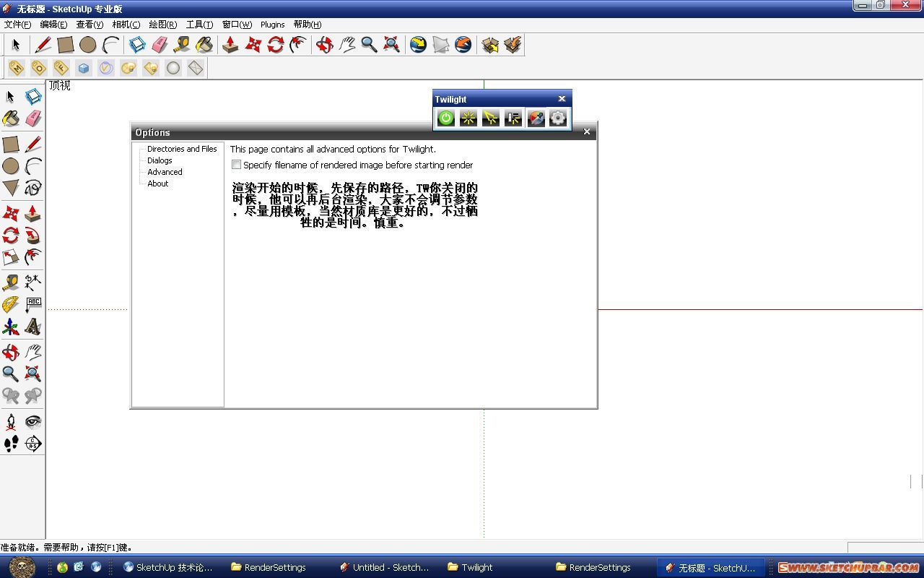
Task: Select the Offset tool in top toolbar
Action: pos(297,45)
